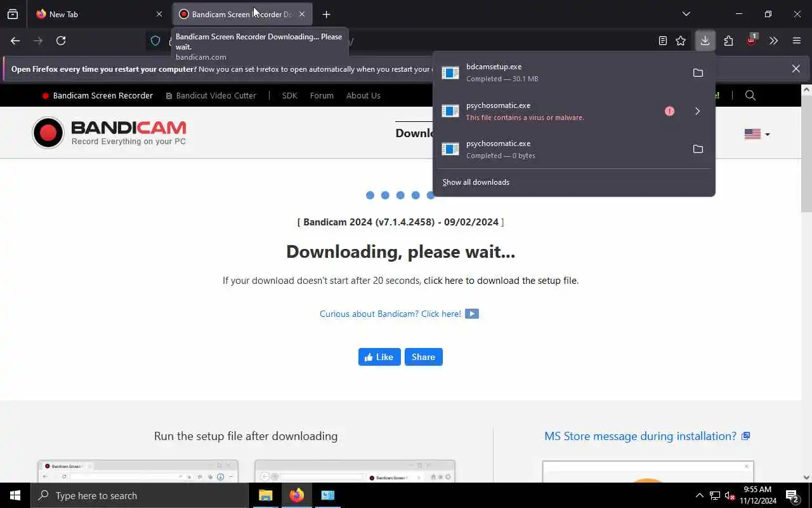Image resolution: width=812 pixels, height=508 pixels.
Task: Click the Facebook Share button
Action: coord(424,357)
